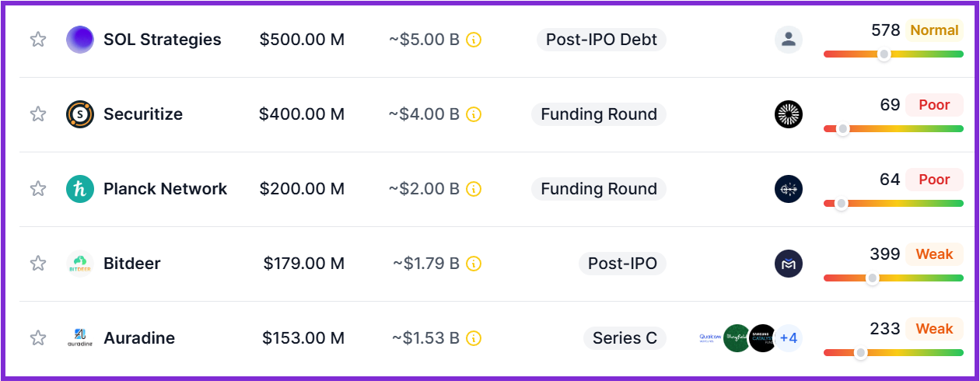Open the Planck Network project link
Screen dimensions: 980x381
click(165, 189)
